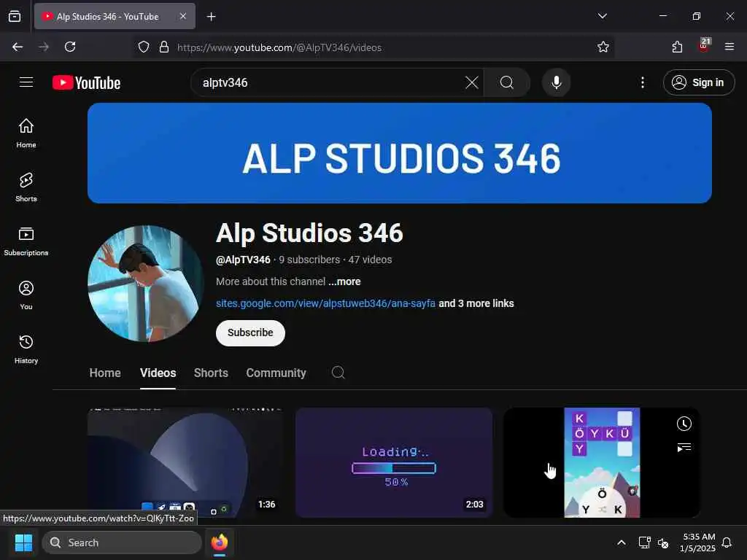
Task: Open the Loading 50% video thumbnail
Action: click(x=394, y=462)
